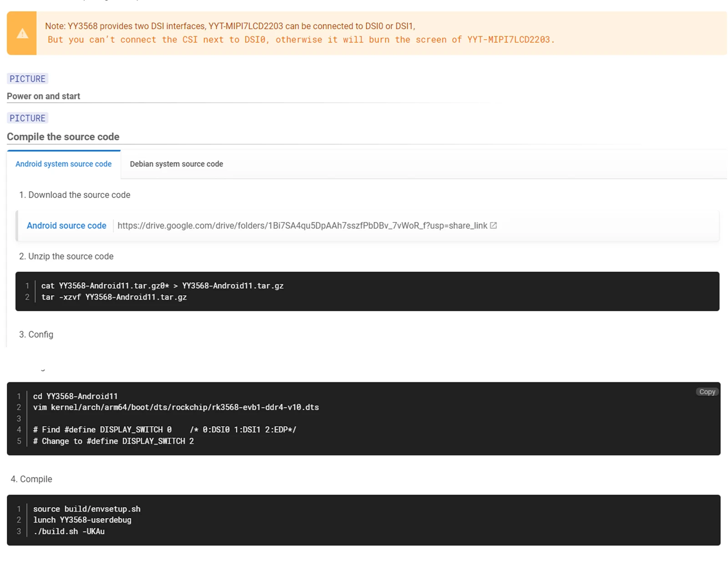Click the warning triangle icon in the note
This screenshot has height=562, width=728.
(x=22, y=34)
